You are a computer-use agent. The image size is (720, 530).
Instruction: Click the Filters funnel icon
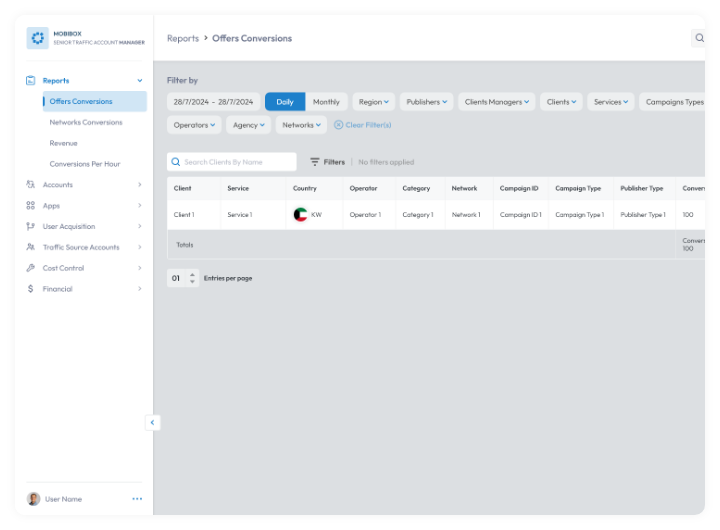pyautogui.click(x=315, y=162)
